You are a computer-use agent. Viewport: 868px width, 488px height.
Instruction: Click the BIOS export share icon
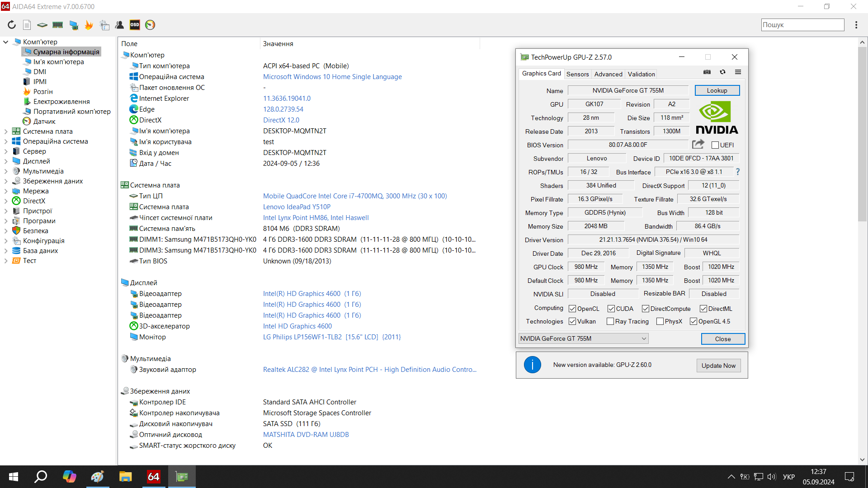[698, 144]
